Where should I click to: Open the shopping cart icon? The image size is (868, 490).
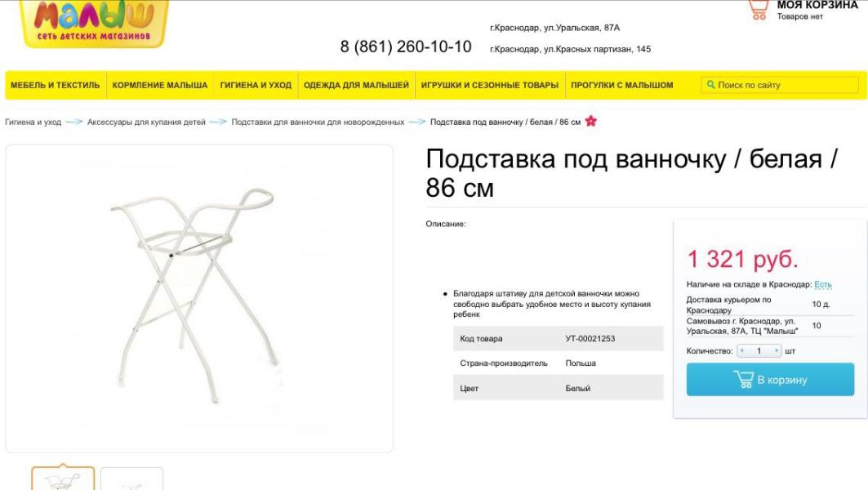point(759,10)
